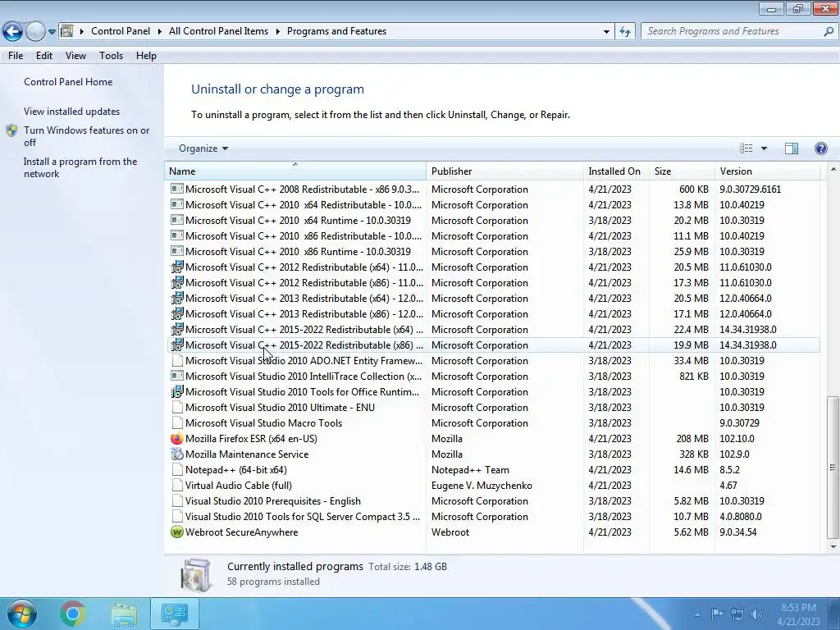Open the File menu
The height and width of the screenshot is (630, 840).
tap(16, 56)
